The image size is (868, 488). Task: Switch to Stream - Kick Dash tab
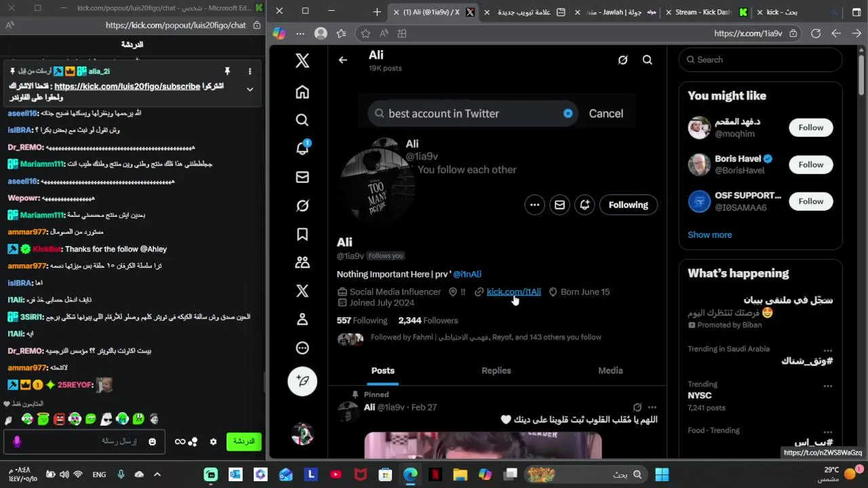tap(707, 12)
